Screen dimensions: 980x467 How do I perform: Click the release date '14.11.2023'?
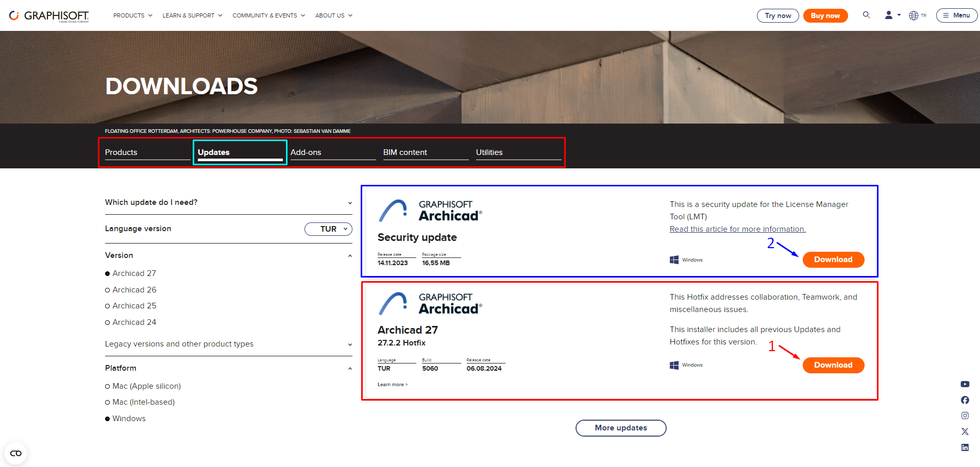click(393, 263)
